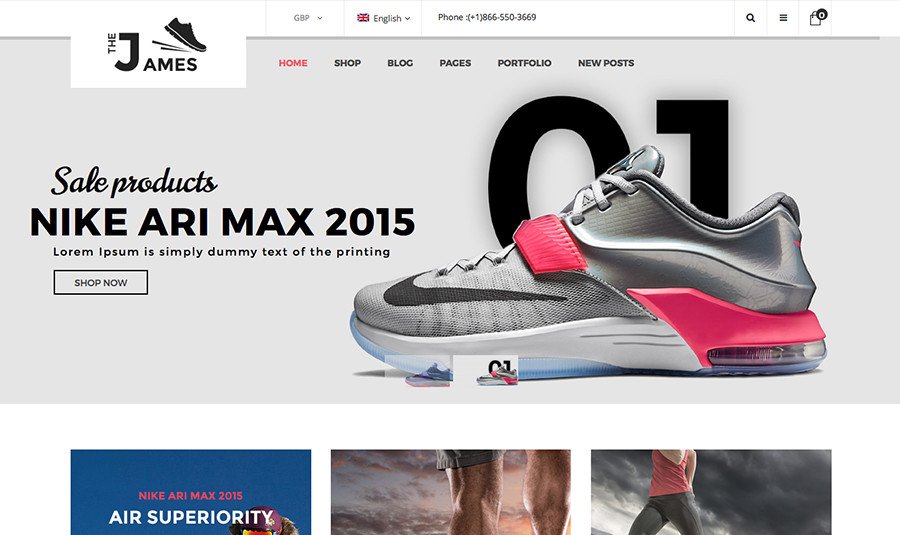Open the Pages menu
The height and width of the screenshot is (535, 900).
pyautogui.click(x=455, y=63)
